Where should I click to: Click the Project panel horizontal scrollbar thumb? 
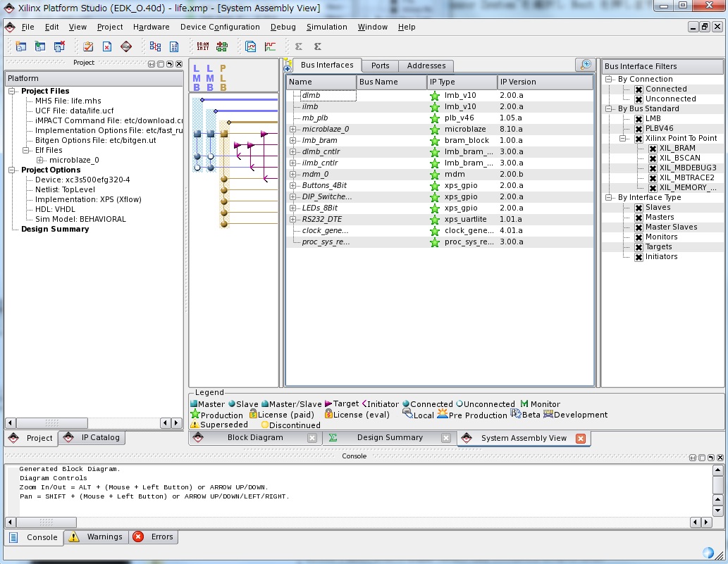click(x=52, y=423)
